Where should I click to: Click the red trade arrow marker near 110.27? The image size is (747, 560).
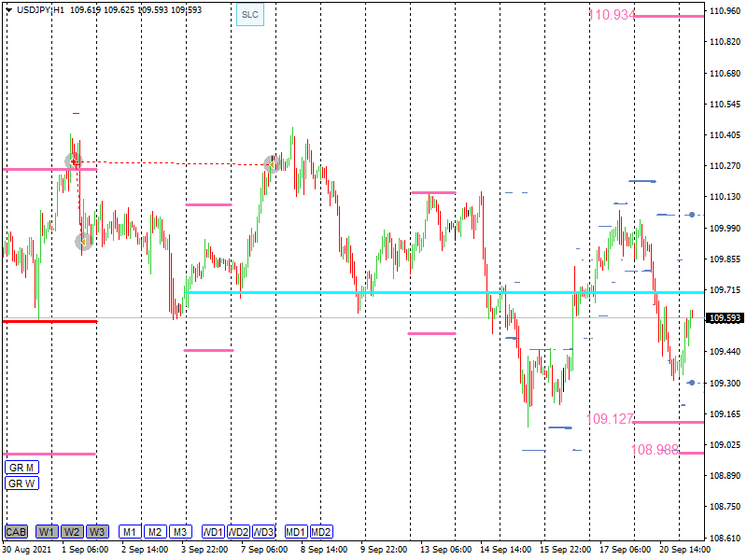coord(74,161)
